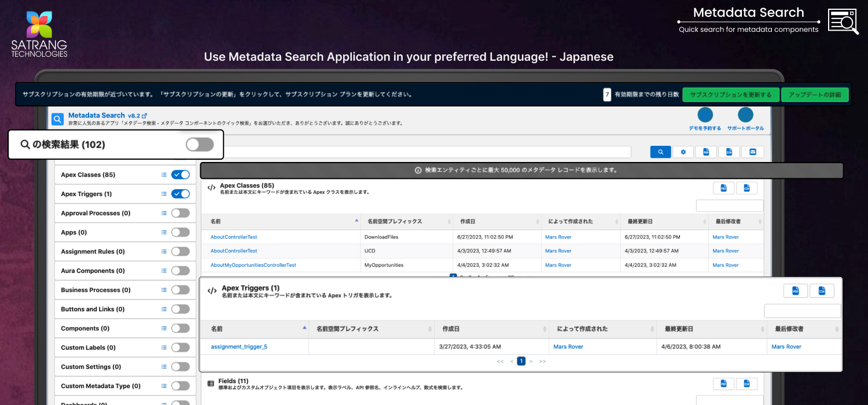Click list icon beside Apex Classes (85)

click(164, 175)
